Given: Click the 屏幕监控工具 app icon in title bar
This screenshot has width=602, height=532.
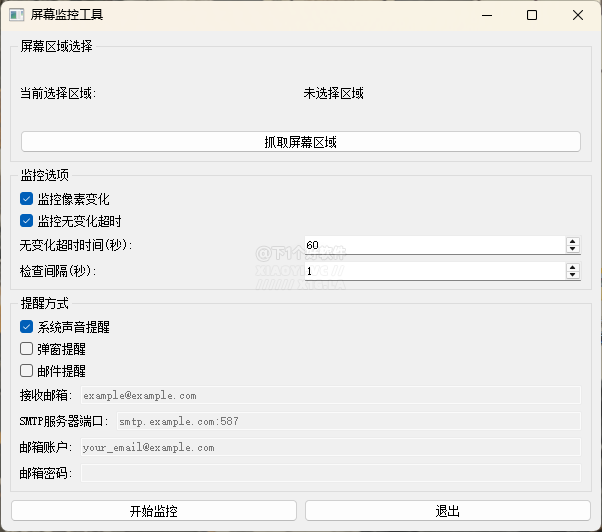Looking at the screenshot, I should pos(17,15).
